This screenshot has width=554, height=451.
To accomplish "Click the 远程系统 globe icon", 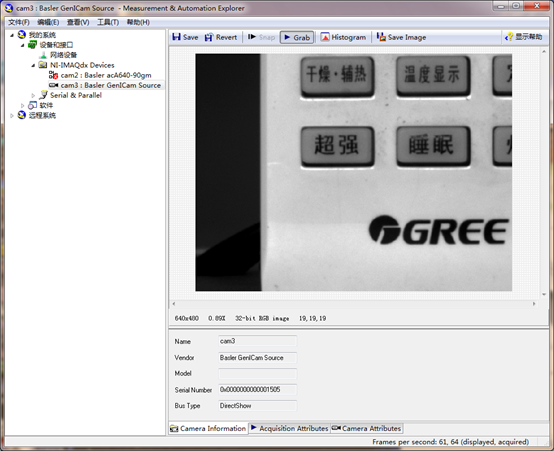I will [22, 115].
